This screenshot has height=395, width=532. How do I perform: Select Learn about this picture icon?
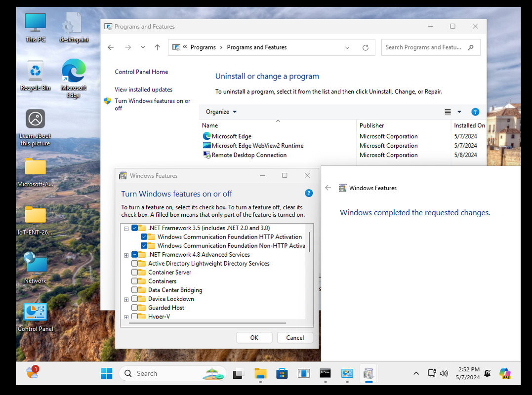tap(35, 127)
